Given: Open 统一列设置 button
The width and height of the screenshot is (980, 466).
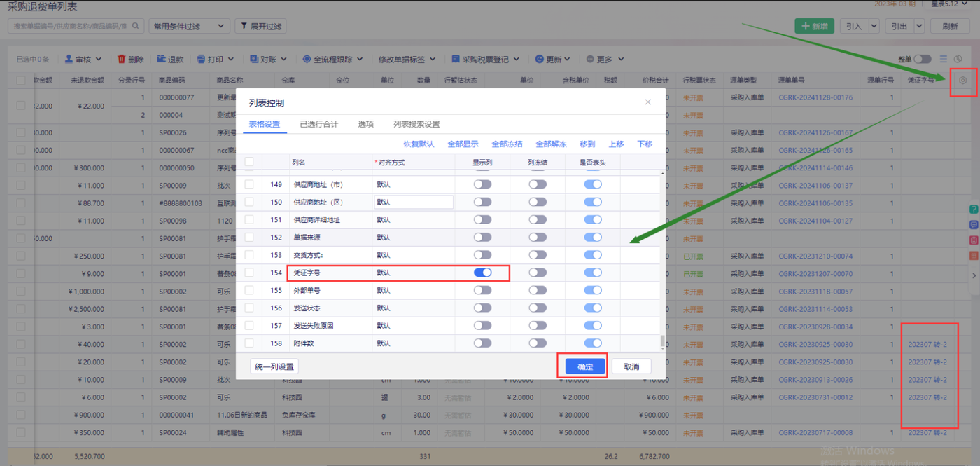Looking at the screenshot, I should tap(274, 366).
